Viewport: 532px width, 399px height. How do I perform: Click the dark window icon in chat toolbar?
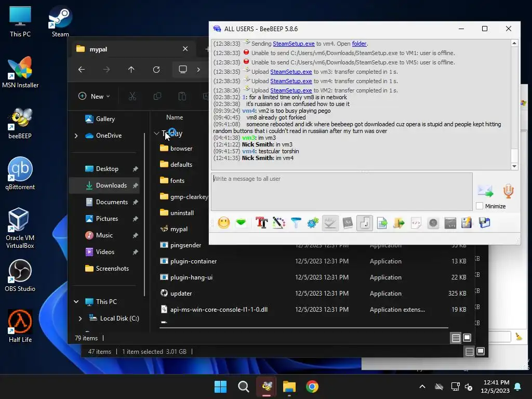pos(450,223)
